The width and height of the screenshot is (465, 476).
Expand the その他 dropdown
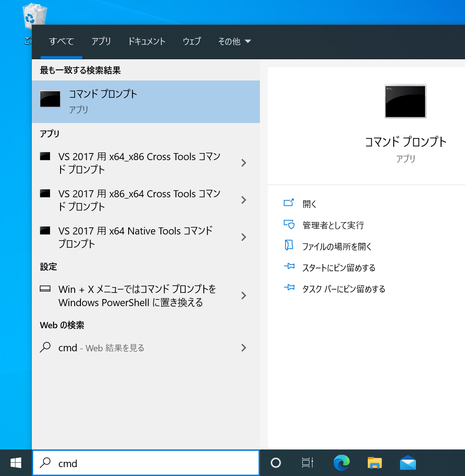point(234,41)
